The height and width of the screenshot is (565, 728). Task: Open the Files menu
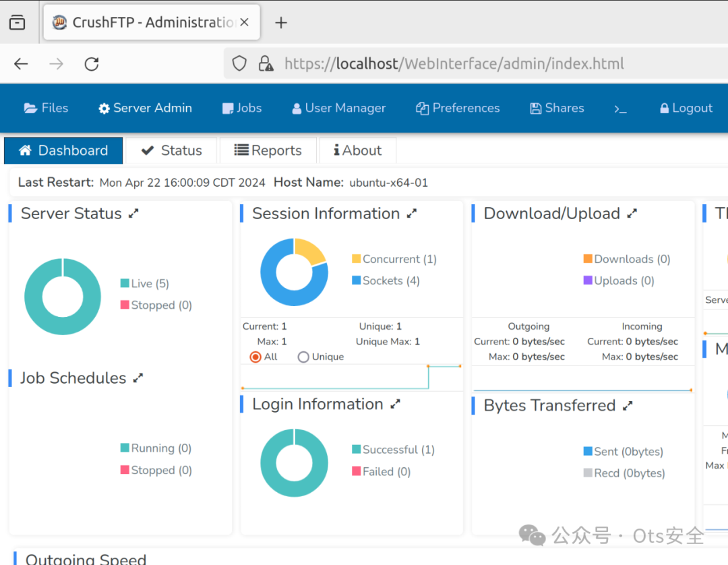(x=46, y=108)
